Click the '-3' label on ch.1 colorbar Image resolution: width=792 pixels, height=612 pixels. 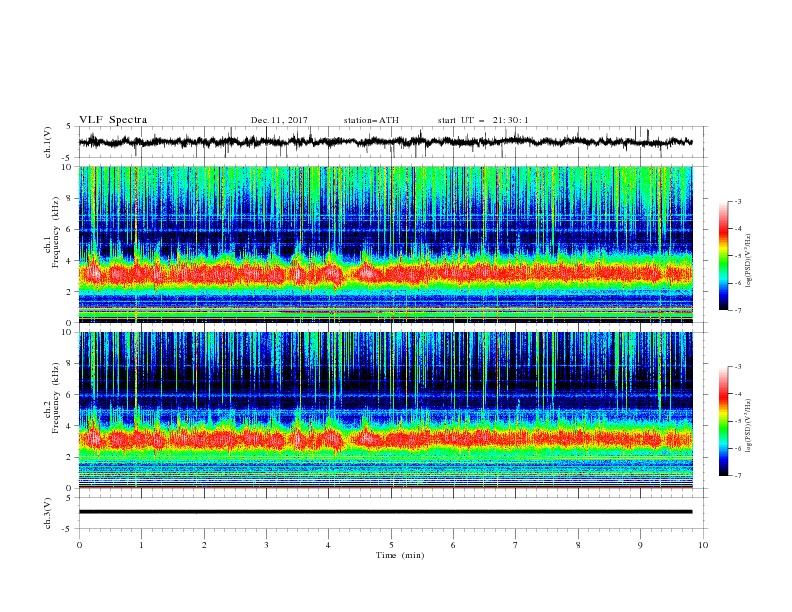[737, 201]
